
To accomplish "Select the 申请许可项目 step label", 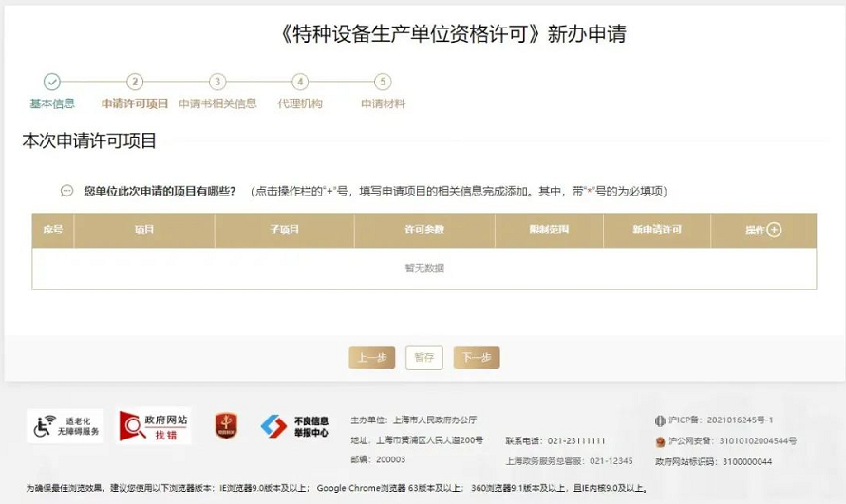I will point(135,103).
